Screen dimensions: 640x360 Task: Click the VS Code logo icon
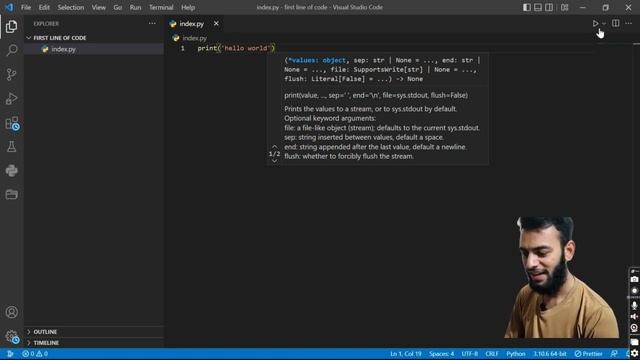[9, 7]
